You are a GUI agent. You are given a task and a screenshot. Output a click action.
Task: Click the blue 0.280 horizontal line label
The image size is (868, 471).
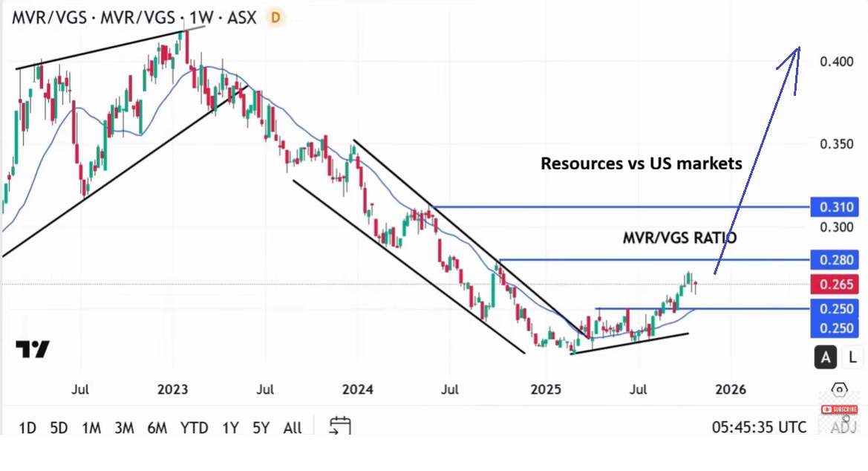point(835,260)
